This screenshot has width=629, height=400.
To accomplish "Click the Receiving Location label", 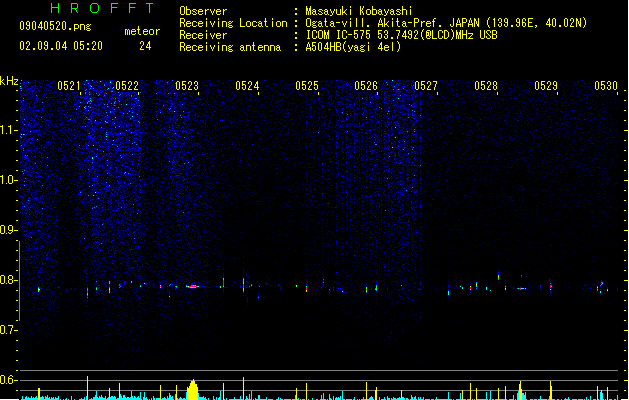I will tap(233, 23).
